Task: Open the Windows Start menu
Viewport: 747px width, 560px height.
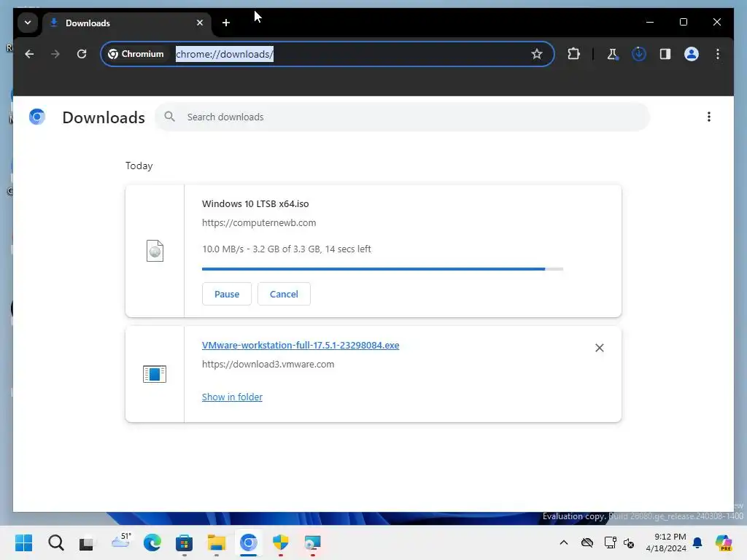Action: pyautogui.click(x=24, y=542)
